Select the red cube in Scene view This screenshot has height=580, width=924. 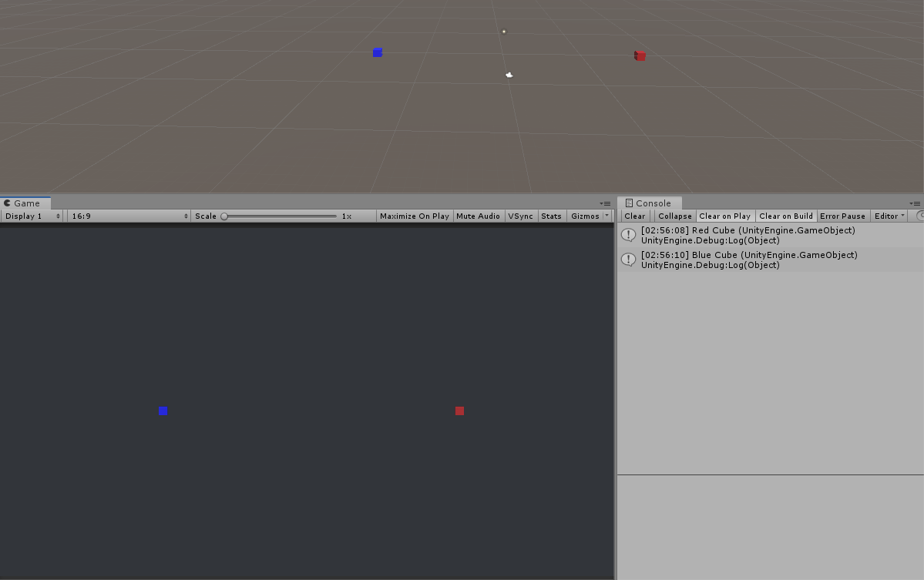(x=640, y=56)
